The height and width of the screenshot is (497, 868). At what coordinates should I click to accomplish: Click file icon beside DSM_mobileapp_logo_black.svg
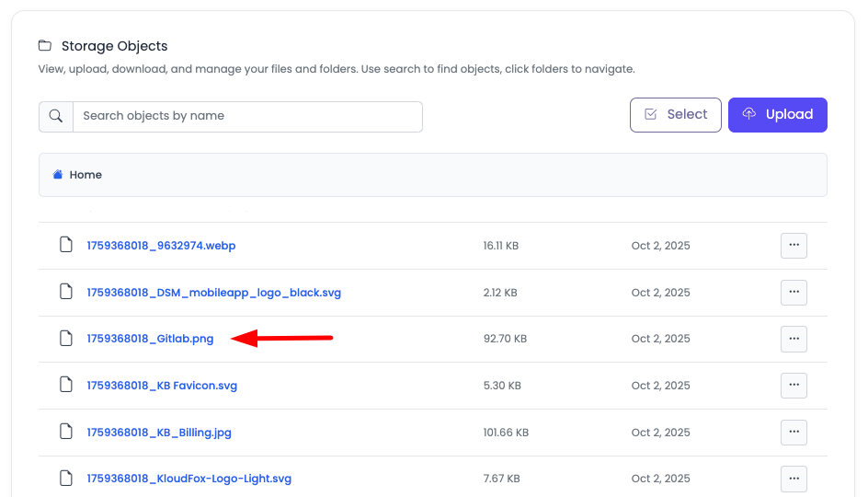[65, 292]
